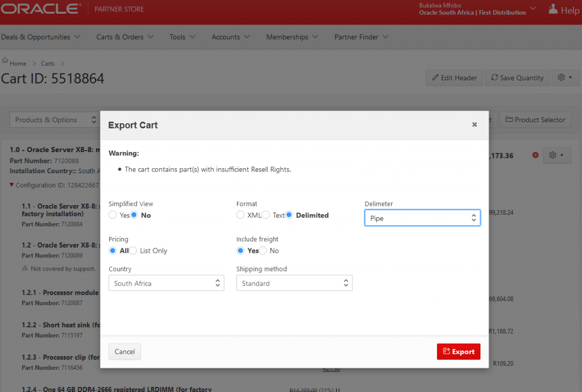Collapse the Configuration ID red triangle
The height and width of the screenshot is (392, 582).
click(x=12, y=185)
